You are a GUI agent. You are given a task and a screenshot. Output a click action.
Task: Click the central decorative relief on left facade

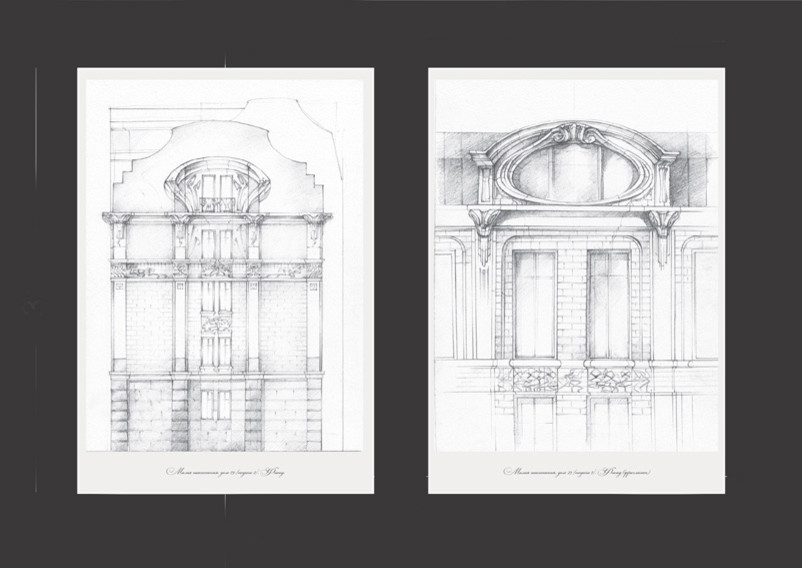click(x=216, y=323)
